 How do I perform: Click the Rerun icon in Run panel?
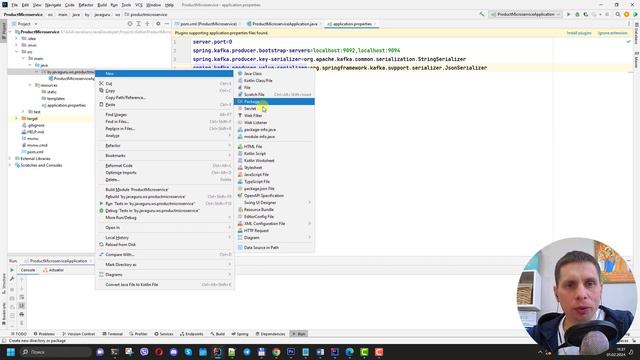[x=12, y=270]
